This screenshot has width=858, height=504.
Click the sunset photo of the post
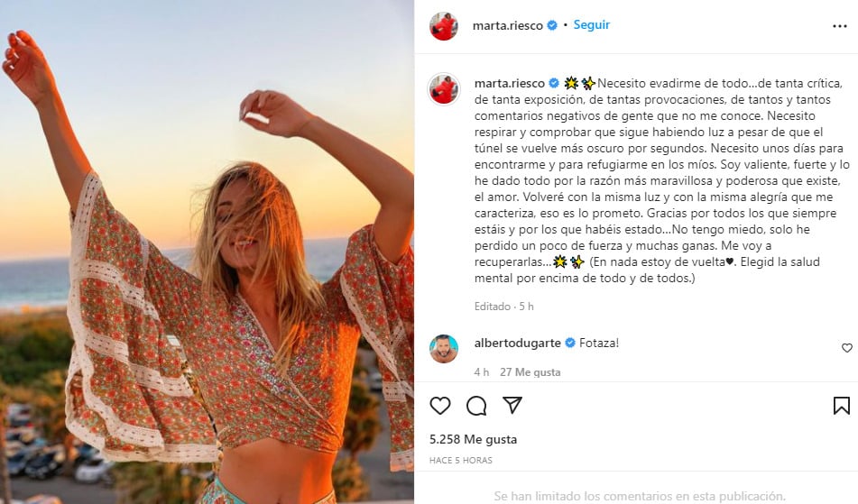tap(207, 252)
